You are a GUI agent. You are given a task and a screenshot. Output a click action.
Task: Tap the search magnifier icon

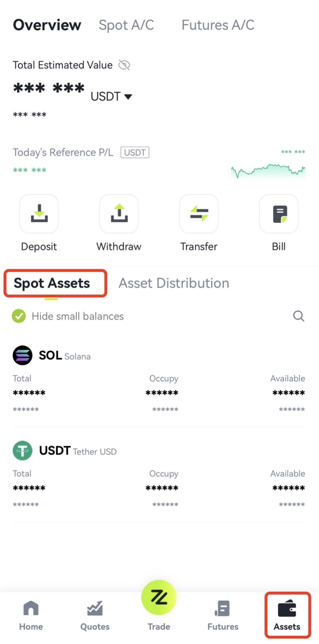298,316
